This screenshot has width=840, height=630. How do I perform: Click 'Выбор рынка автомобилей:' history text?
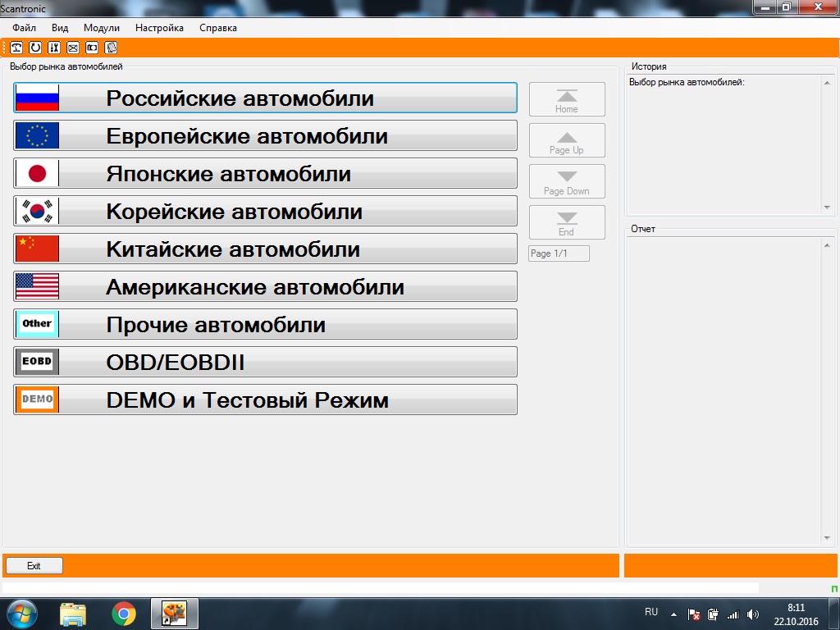[687, 83]
